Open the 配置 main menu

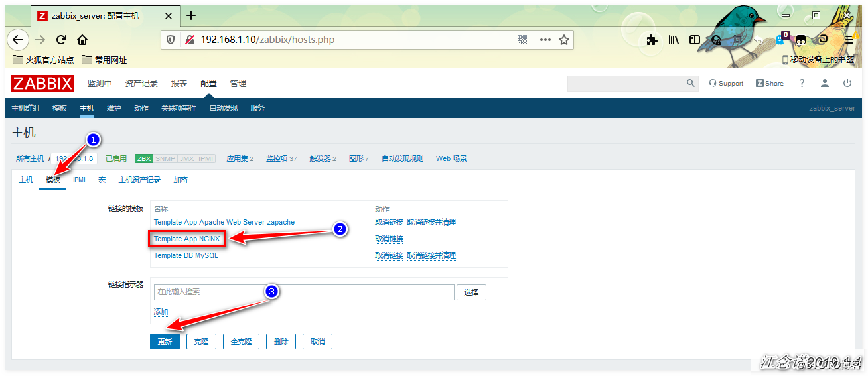[x=209, y=84]
